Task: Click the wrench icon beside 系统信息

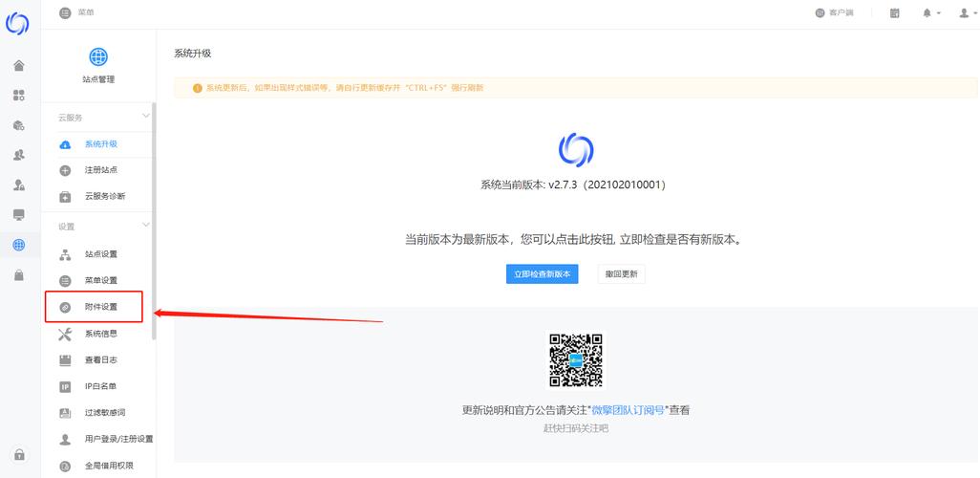Action: coord(65,334)
